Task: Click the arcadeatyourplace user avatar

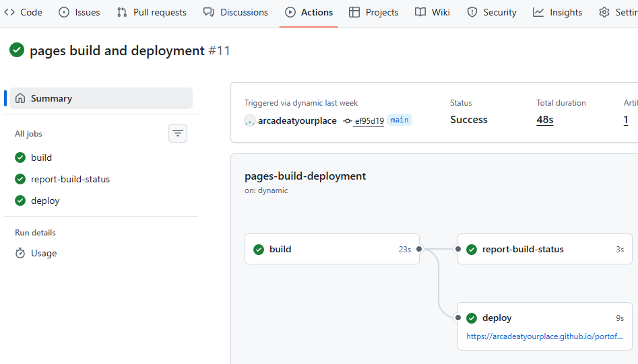Action: pyautogui.click(x=250, y=120)
